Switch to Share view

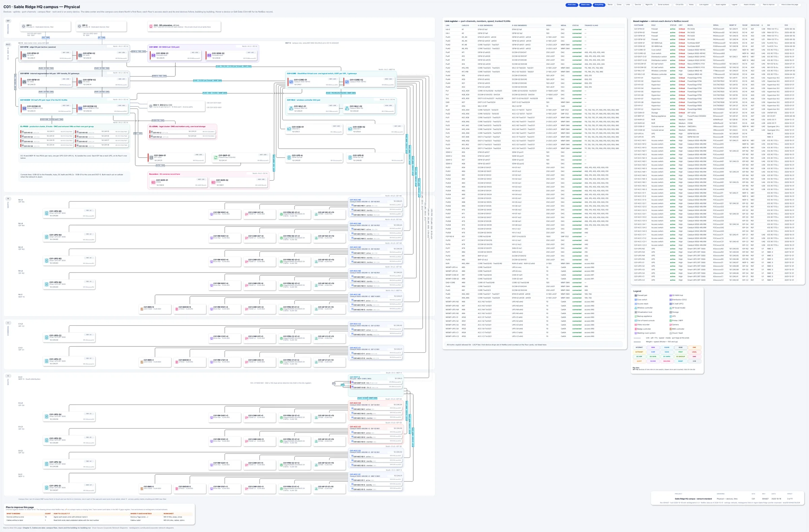585,5
